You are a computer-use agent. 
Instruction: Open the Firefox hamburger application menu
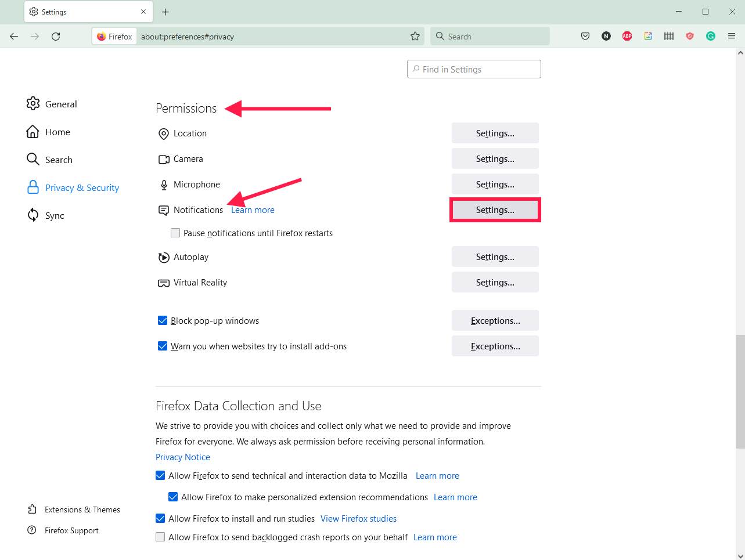(732, 36)
